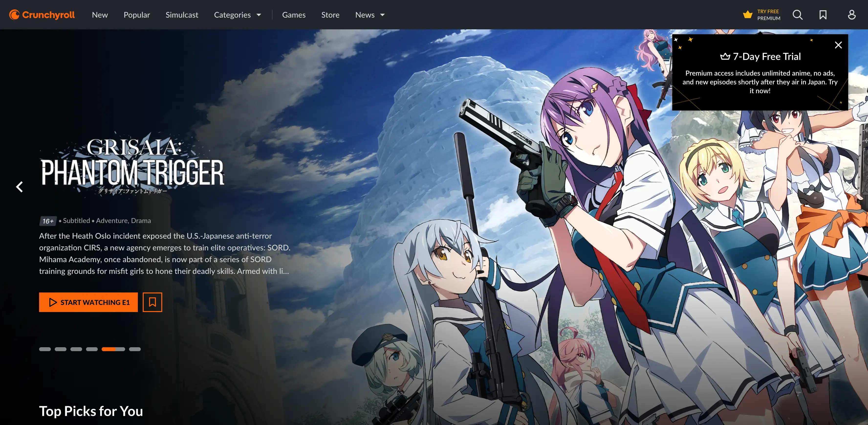This screenshot has height=425, width=868.
Task: Expand the News dropdown
Action: tap(370, 15)
